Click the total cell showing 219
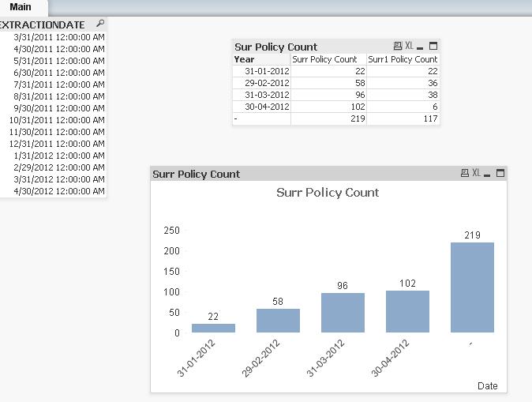Screen dimensions: 532x402 328,118
